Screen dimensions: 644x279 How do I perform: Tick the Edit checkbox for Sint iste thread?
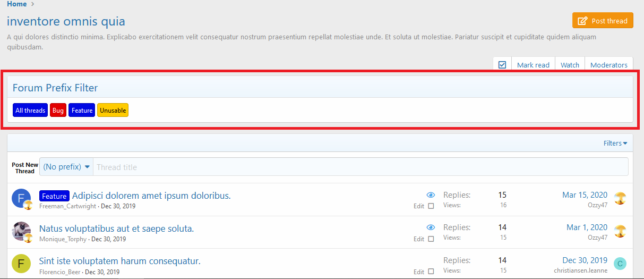(x=431, y=272)
